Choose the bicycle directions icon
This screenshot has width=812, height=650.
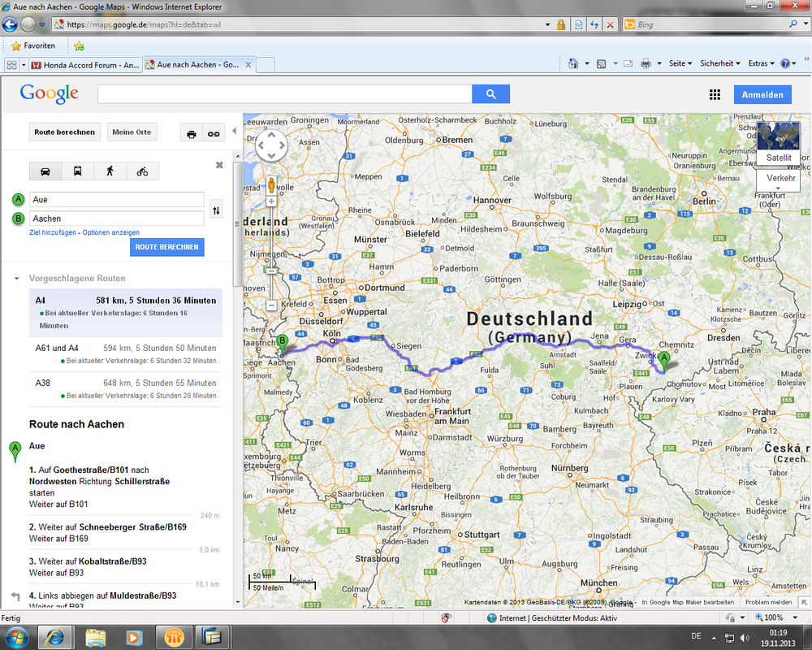(x=143, y=171)
